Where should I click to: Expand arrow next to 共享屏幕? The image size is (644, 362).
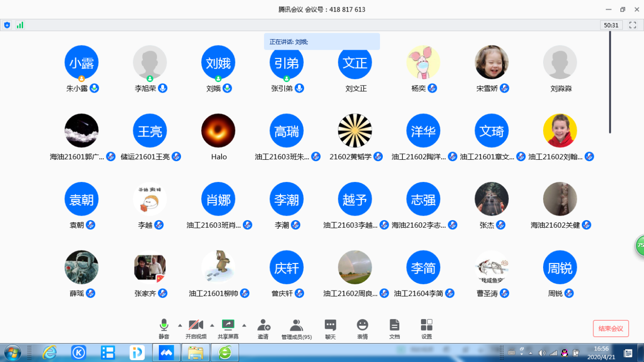coord(244,325)
